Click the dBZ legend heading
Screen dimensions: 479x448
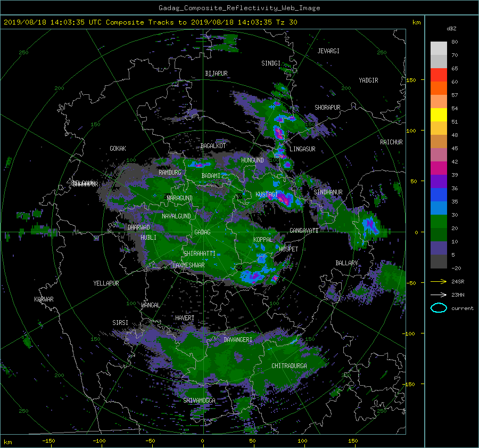click(x=451, y=29)
